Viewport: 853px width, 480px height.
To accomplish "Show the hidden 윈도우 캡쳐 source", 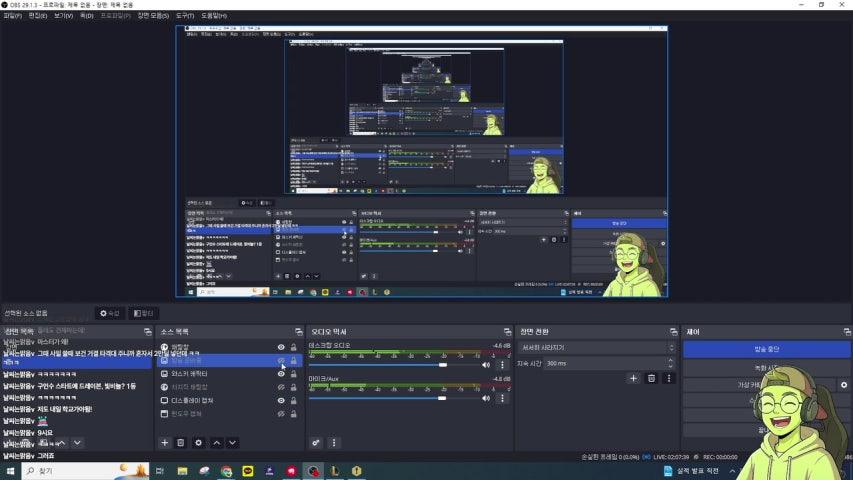I will tap(281, 413).
